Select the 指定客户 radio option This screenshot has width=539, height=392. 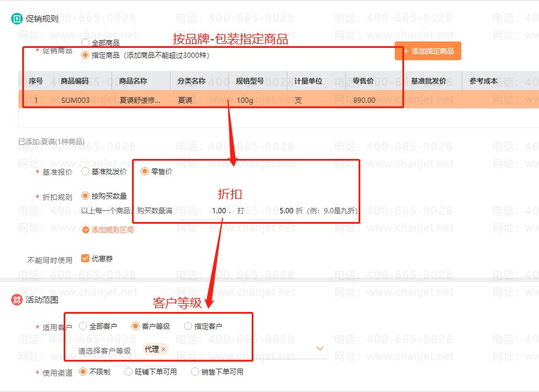pyautogui.click(x=188, y=326)
